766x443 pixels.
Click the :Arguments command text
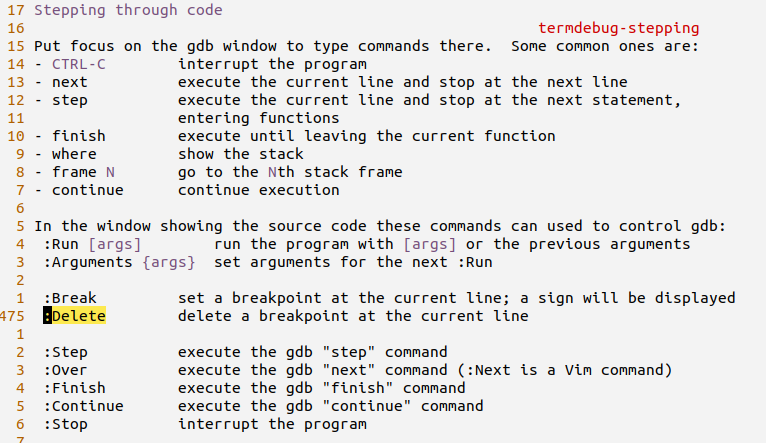tap(88, 262)
